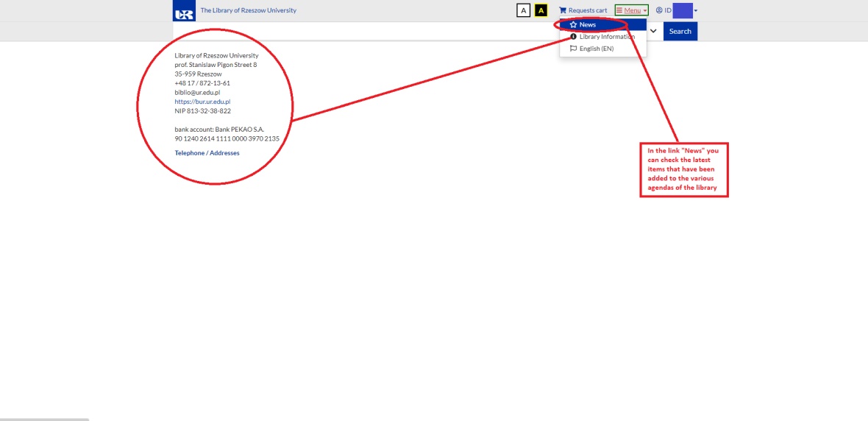Expand the search type chevron dropdown
Viewport: 868px width, 421px height.
coord(653,31)
